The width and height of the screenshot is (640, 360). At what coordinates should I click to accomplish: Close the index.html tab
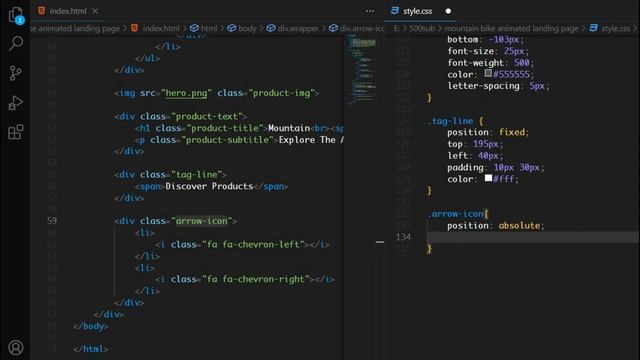click(95, 11)
